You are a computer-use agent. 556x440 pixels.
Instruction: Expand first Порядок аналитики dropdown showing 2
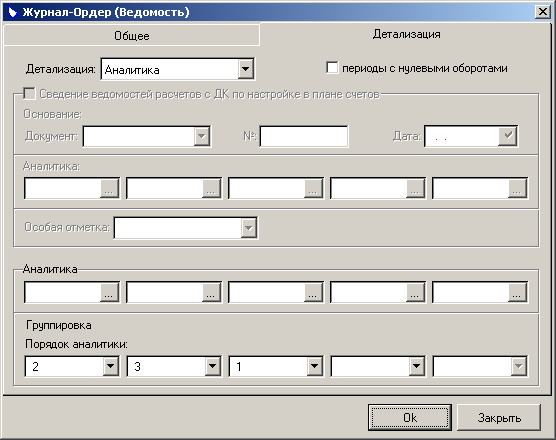[x=111, y=366]
